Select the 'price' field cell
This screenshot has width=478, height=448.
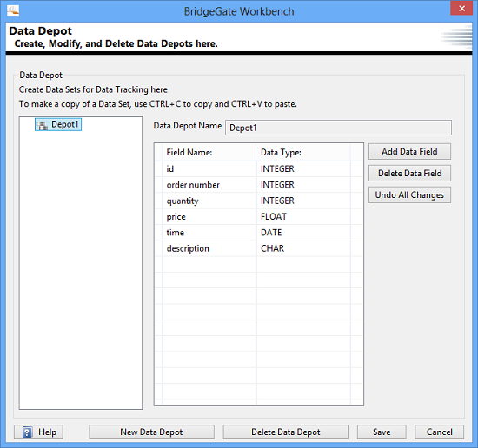click(209, 216)
